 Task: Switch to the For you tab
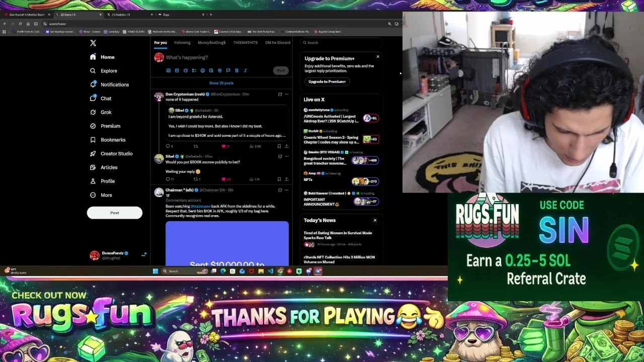(160, 43)
